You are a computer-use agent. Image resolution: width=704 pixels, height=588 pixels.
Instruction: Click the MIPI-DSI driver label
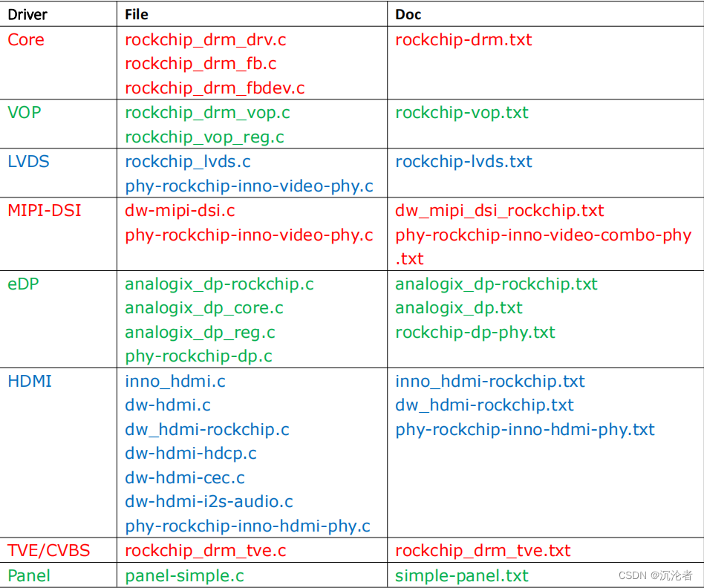point(44,210)
